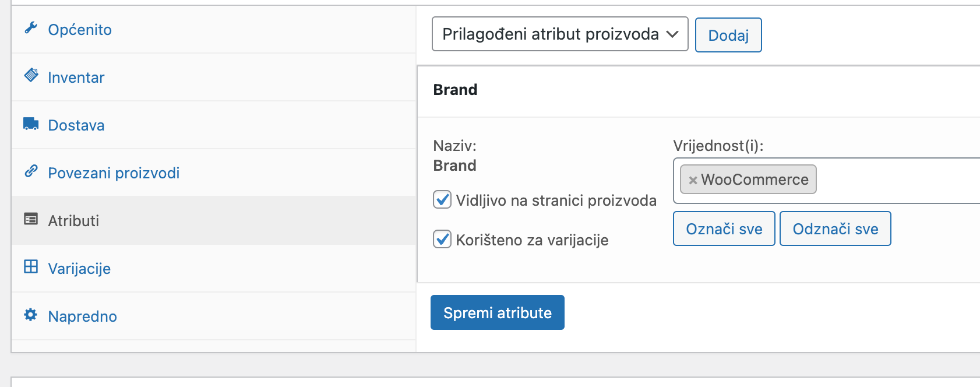Deselect all values using Odznači sve
This screenshot has height=387, width=980.
[x=835, y=228]
